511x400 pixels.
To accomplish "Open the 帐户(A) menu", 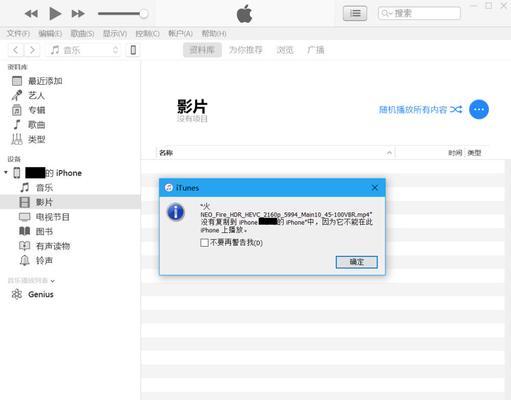I will [x=180, y=34].
